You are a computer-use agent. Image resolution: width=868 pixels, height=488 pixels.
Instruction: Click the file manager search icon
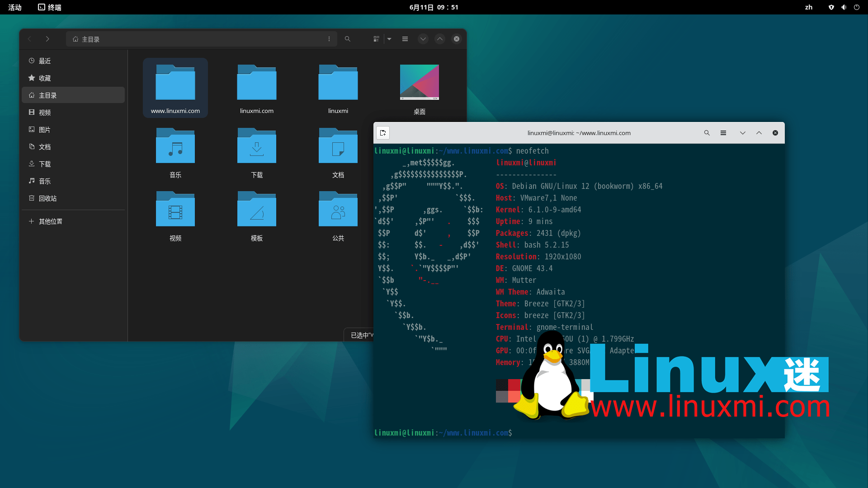(347, 39)
